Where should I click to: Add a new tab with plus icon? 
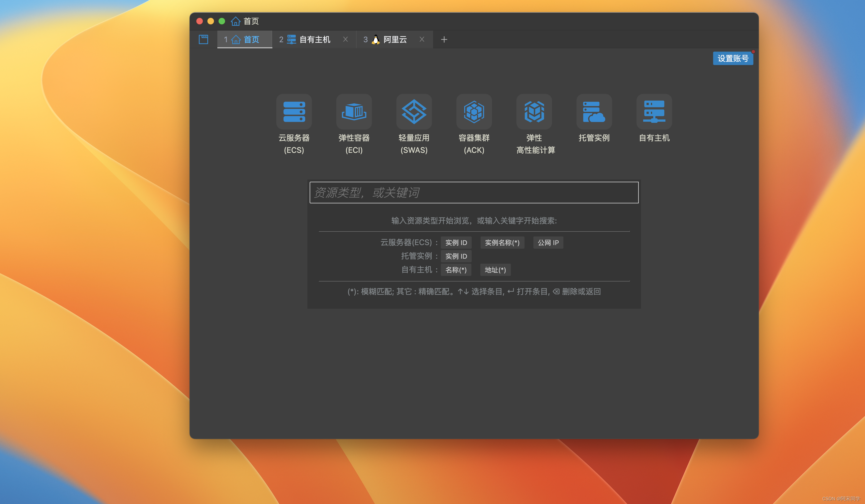pyautogui.click(x=444, y=39)
